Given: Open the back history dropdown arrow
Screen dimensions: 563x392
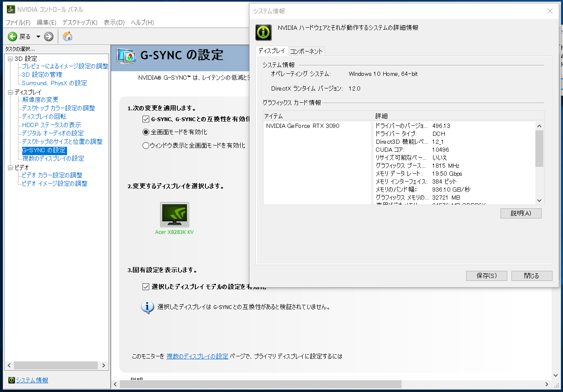Looking at the screenshot, I should click(38, 36).
